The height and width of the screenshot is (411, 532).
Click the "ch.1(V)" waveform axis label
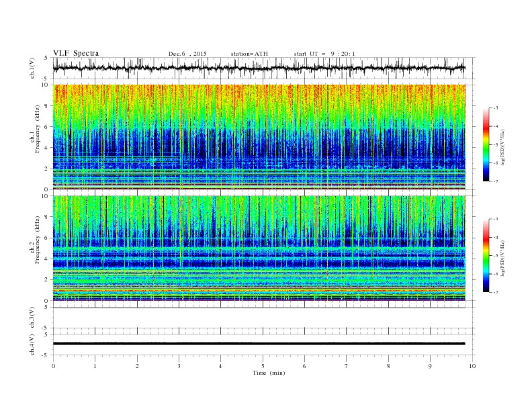[x=32, y=68]
